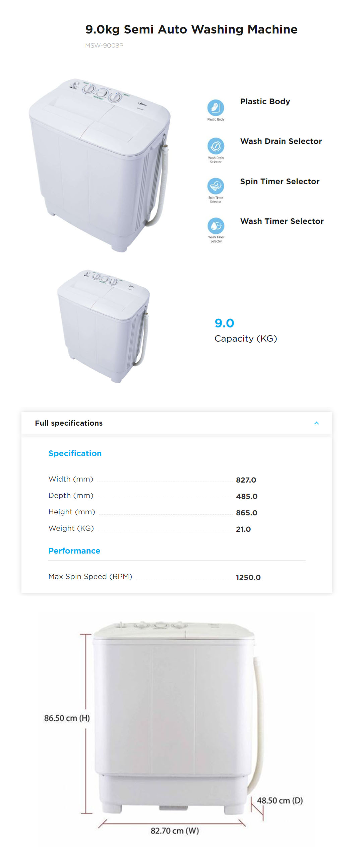Viewport: 362px width, 868px height.
Task: Collapse the Full specifications chevron
Action: (316, 423)
